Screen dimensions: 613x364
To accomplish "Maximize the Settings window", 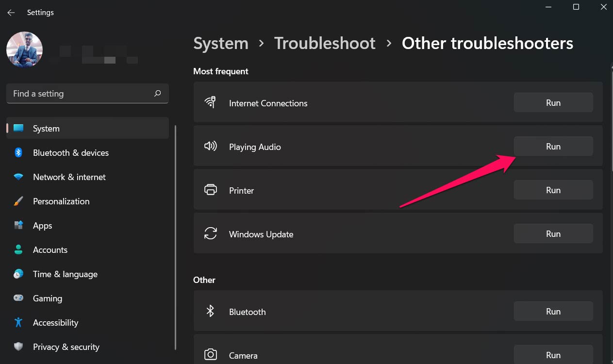I will pyautogui.click(x=576, y=7).
